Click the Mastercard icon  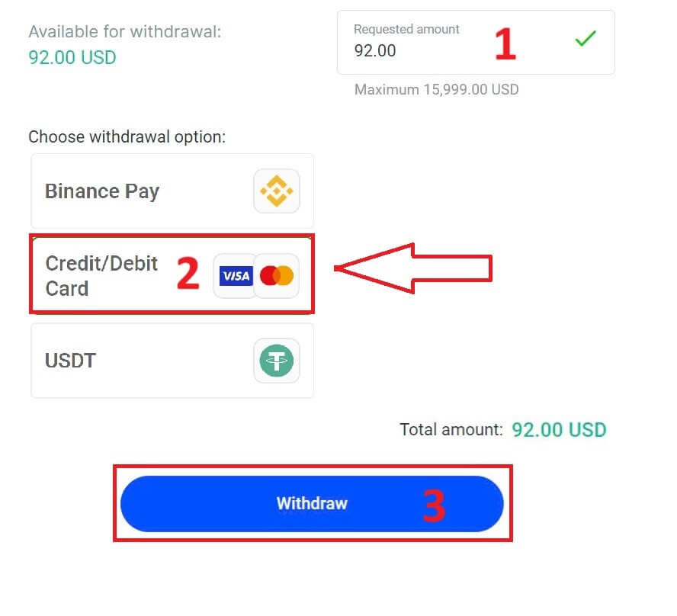[276, 275]
